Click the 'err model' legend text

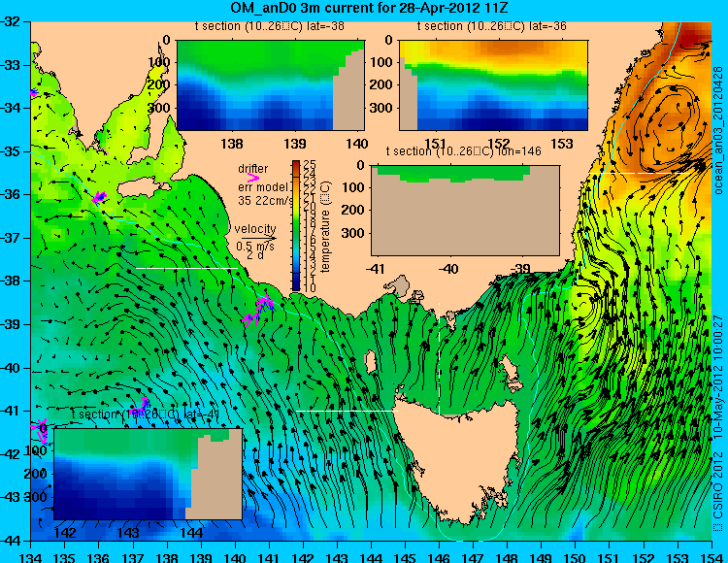click(263, 187)
